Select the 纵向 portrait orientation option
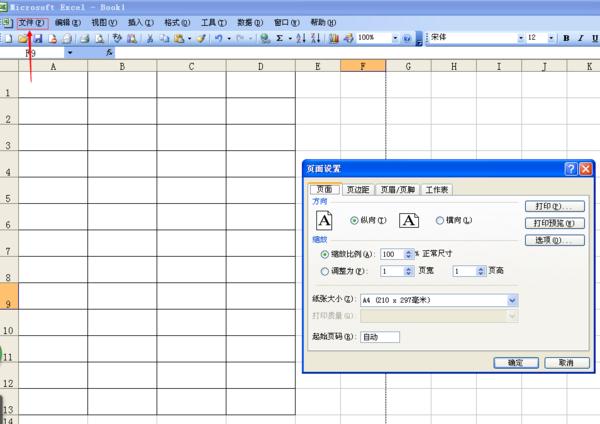Screen dimensions: 600x424 (x=353, y=220)
